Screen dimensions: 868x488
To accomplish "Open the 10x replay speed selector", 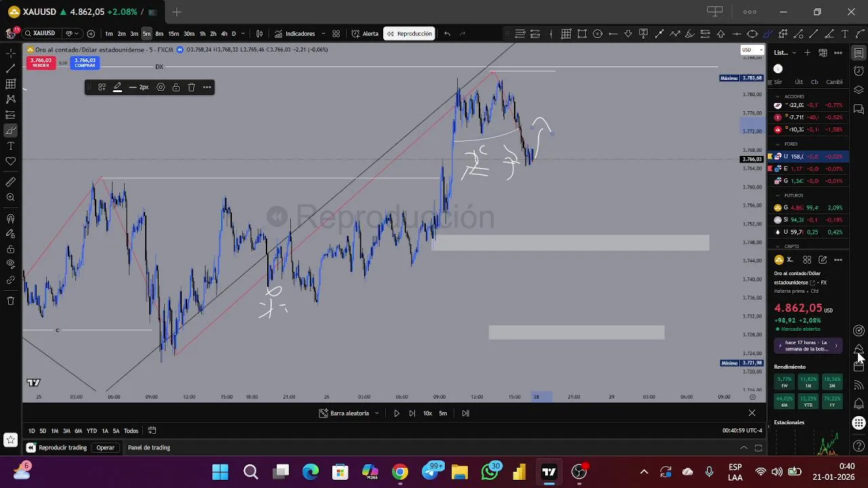I will (428, 413).
